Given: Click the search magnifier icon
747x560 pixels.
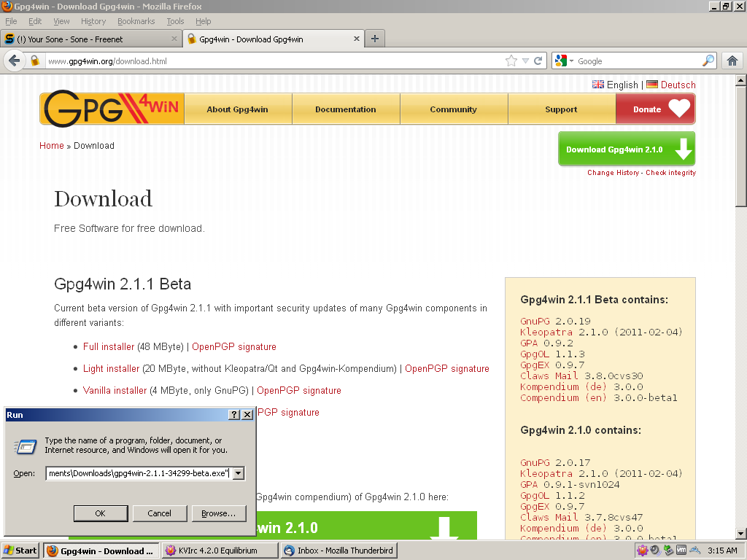Looking at the screenshot, I should tap(708, 61).
